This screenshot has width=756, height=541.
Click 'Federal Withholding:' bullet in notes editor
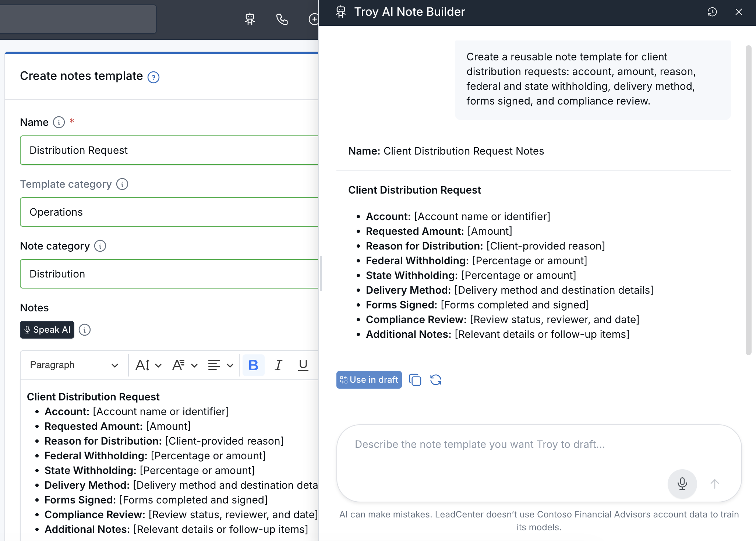pyautogui.click(x=155, y=456)
